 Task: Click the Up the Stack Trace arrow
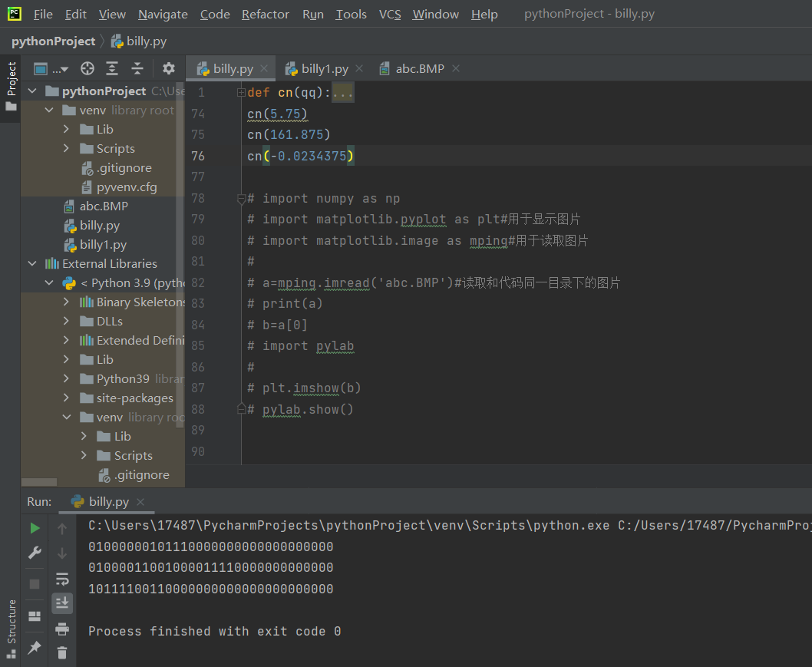[x=62, y=529]
